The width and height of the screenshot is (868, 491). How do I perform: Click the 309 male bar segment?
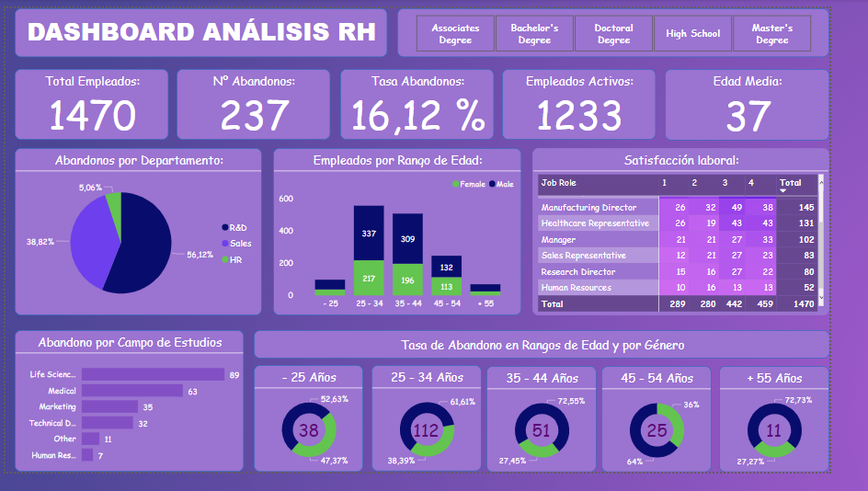(x=407, y=238)
